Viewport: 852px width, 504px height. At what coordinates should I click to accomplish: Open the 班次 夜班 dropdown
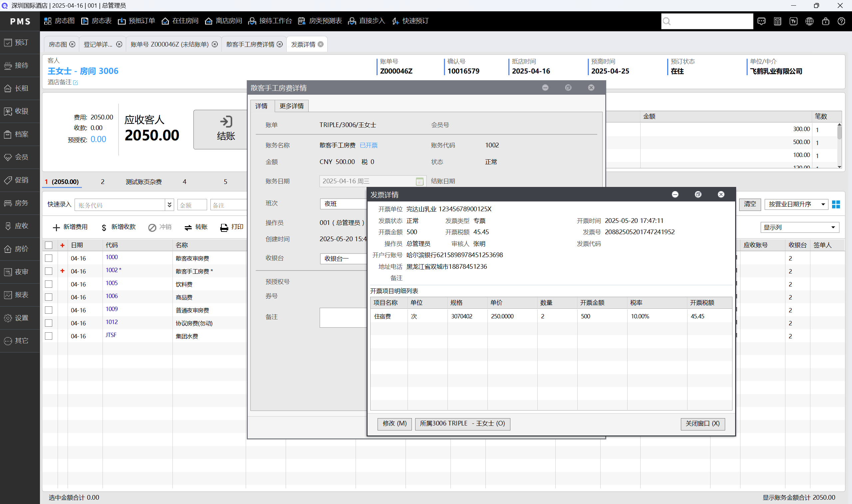343,204
